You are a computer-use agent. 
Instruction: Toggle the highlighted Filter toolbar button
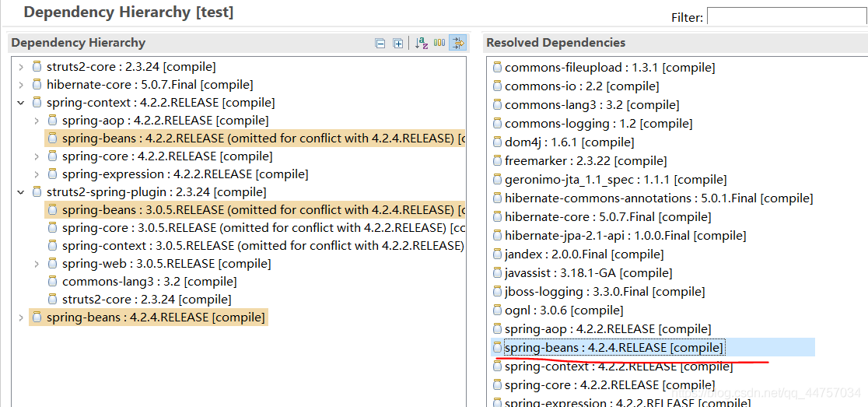pyautogui.click(x=458, y=43)
